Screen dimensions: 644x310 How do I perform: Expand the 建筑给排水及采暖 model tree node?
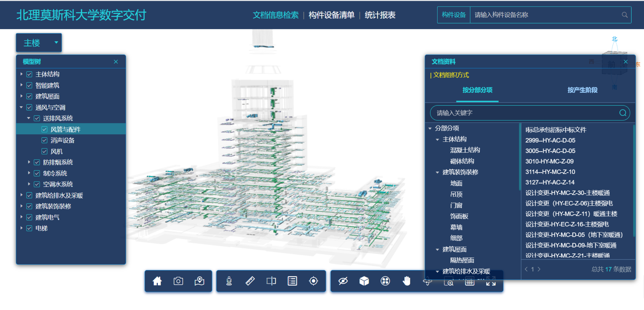pyautogui.click(x=21, y=195)
